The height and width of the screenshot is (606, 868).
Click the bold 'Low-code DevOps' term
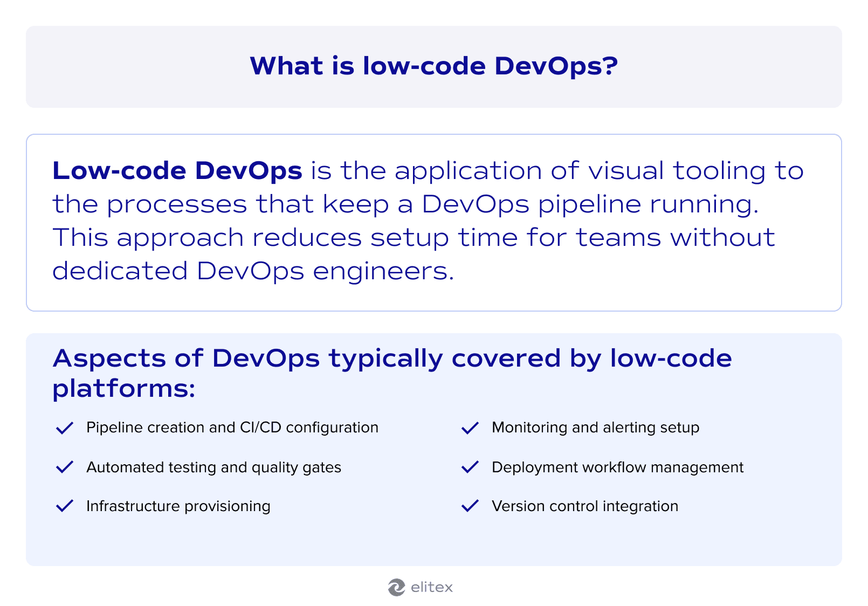pyautogui.click(x=177, y=170)
